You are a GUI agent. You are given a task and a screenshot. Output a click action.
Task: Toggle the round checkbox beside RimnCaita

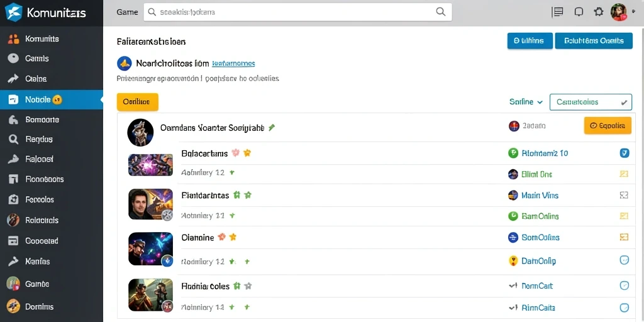tap(625, 307)
